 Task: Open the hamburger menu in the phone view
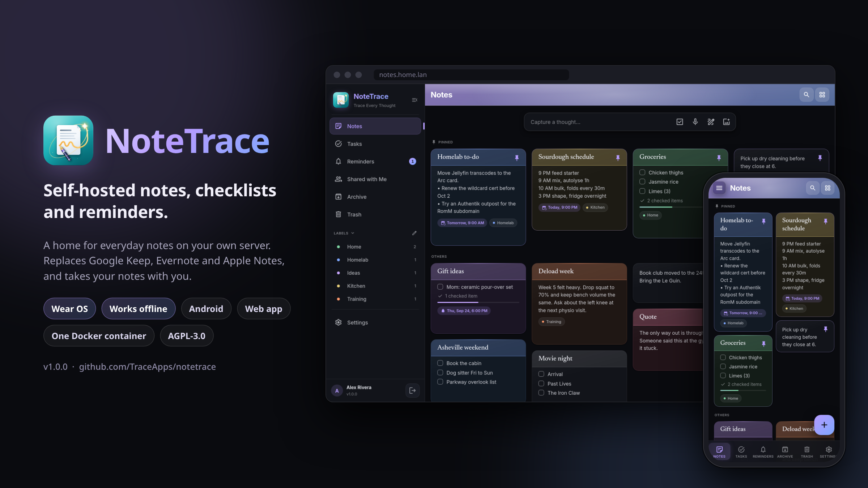pos(719,188)
